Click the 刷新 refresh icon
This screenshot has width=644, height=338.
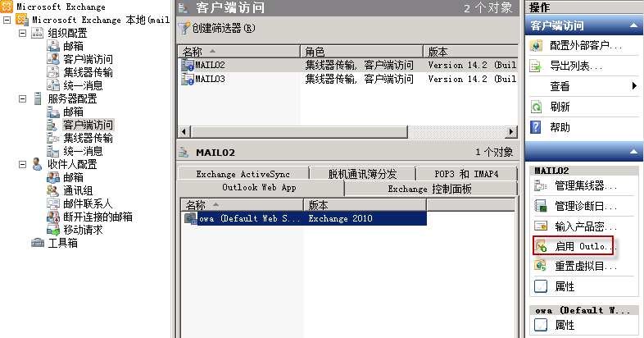click(x=536, y=107)
